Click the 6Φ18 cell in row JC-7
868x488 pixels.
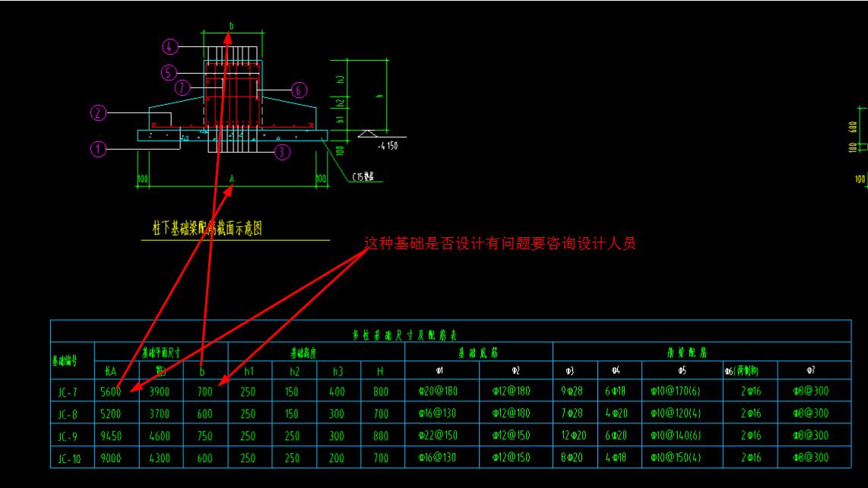(616, 391)
